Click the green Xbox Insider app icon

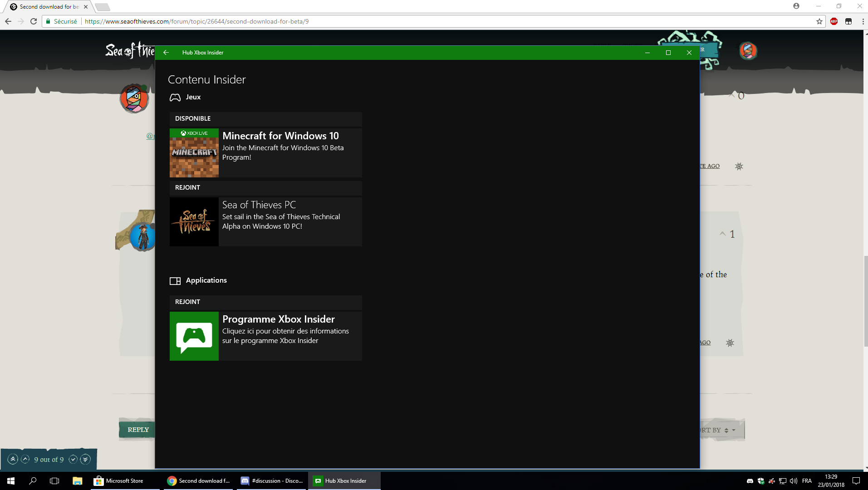click(194, 336)
